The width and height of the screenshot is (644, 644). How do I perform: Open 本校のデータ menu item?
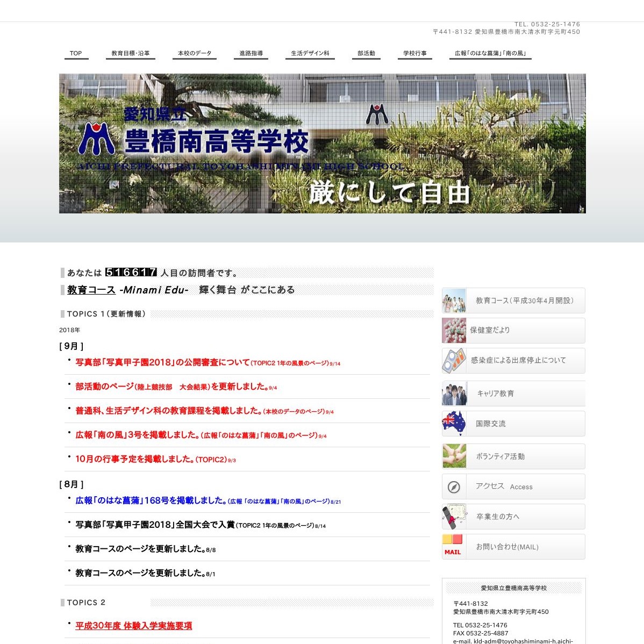pos(194,53)
